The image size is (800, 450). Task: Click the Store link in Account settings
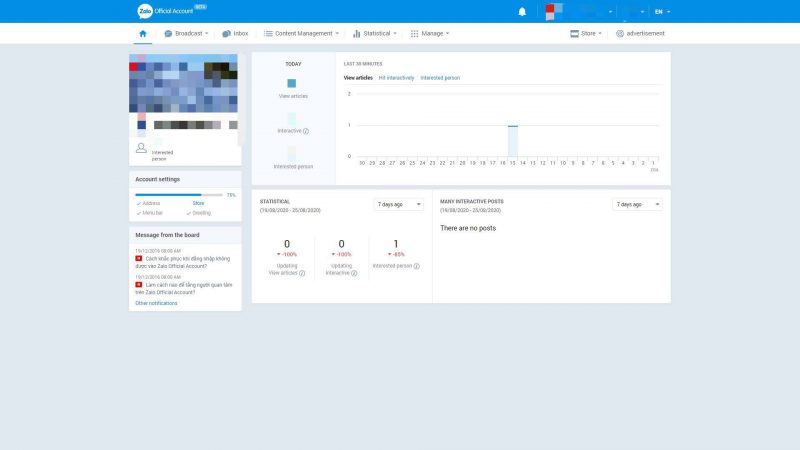click(198, 203)
